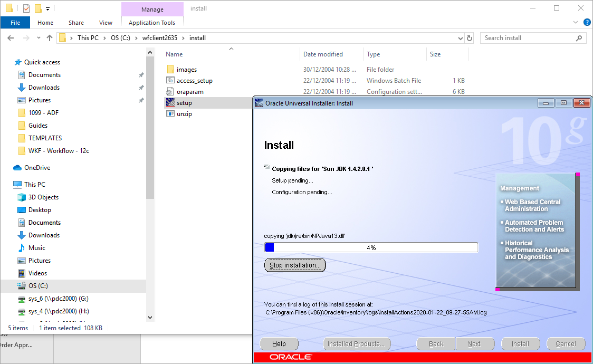Click the oraparam configuration file icon
This screenshot has width=593, height=364.
pyautogui.click(x=171, y=91)
